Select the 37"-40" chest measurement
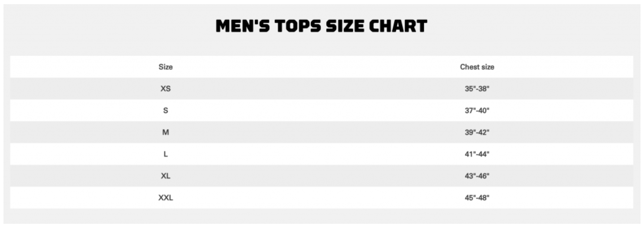The width and height of the screenshot is (644, 228). [477, 111]
